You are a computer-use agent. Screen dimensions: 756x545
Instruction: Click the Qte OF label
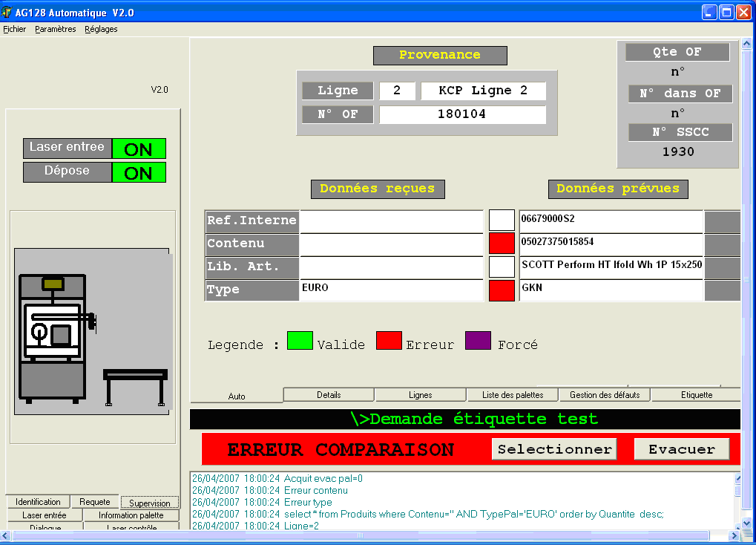[677, 52]
